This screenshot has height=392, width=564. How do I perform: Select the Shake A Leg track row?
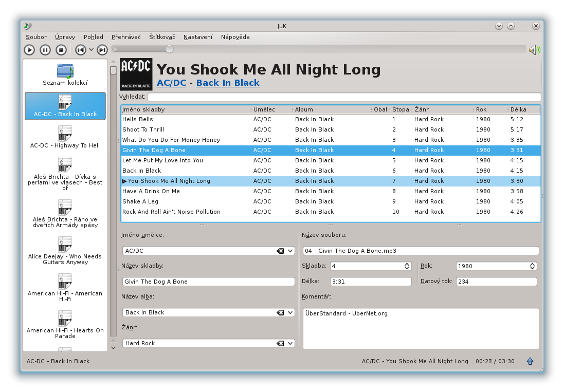click(x=331, y=201)
